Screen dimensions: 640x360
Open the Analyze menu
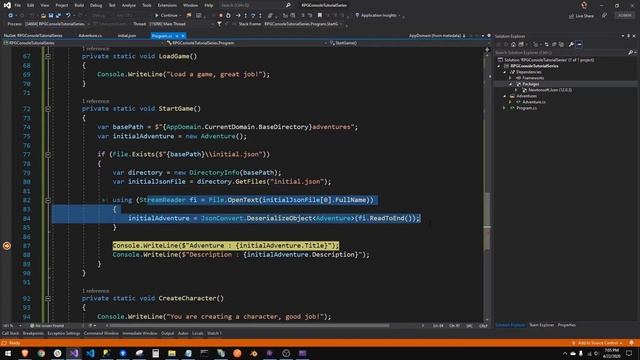point(129,5)
